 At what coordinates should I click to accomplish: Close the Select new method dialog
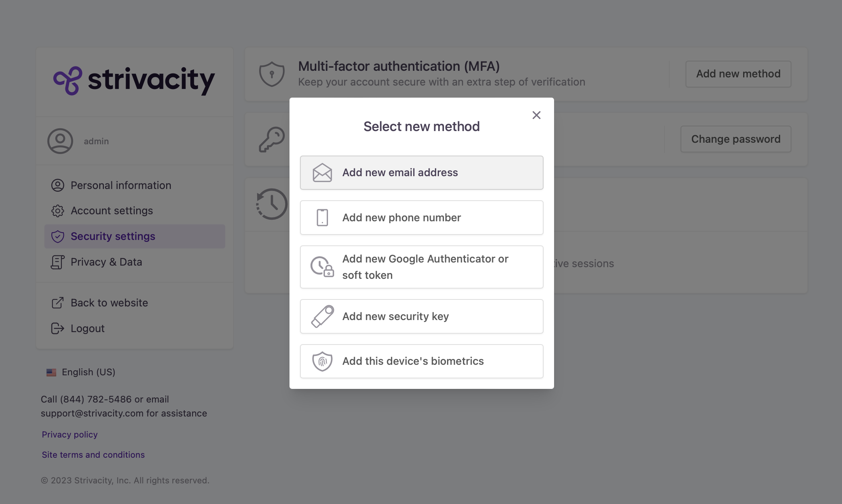coord(536,115)
